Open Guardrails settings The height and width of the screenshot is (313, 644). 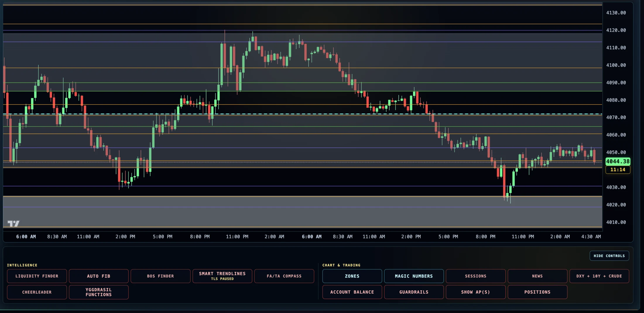(414, 292)
